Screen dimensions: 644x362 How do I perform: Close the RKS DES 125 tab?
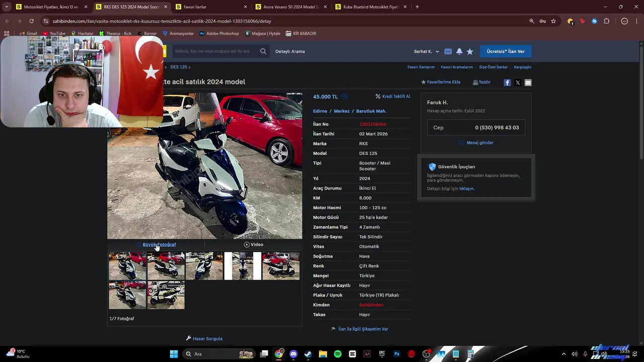coord(166,7)
